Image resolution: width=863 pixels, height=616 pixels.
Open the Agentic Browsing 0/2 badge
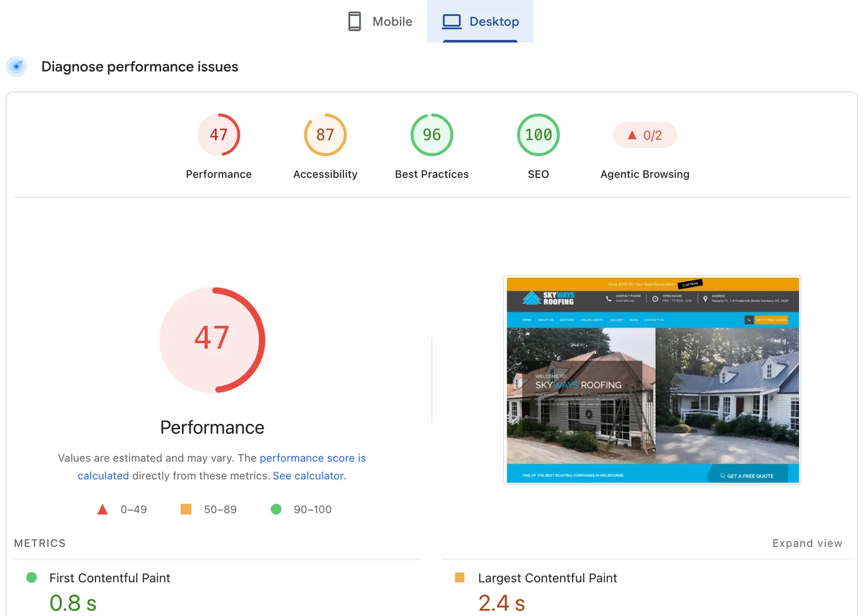point(645,135)
